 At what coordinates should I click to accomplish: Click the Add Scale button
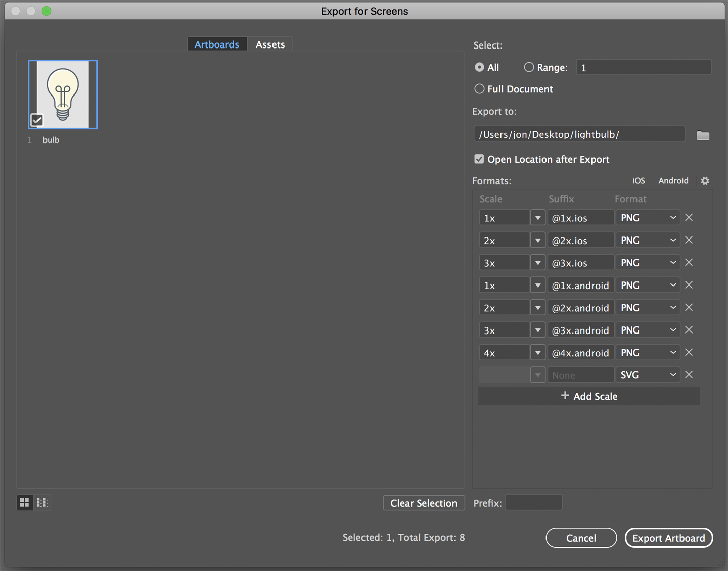pyautogui.click(x=588, y=396)
